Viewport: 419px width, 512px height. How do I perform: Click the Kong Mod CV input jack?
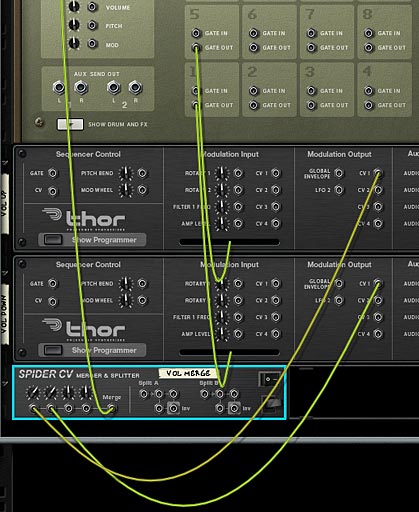click(92, 44)
